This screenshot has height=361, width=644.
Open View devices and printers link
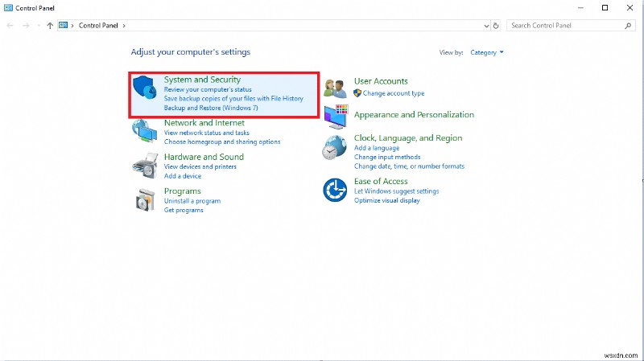pos(200,167)
